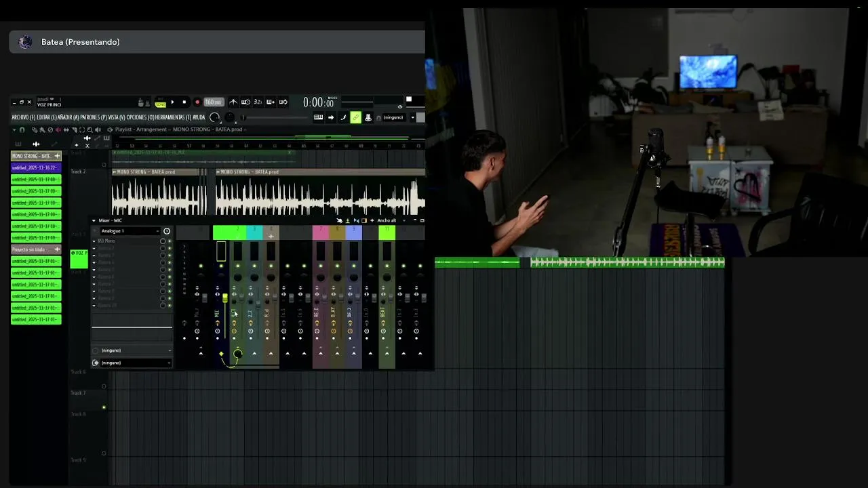Screen dimensions: 868x488
Task: Open the OPCIONES menu
Action: pyautogui.click(x=140, y=117)
